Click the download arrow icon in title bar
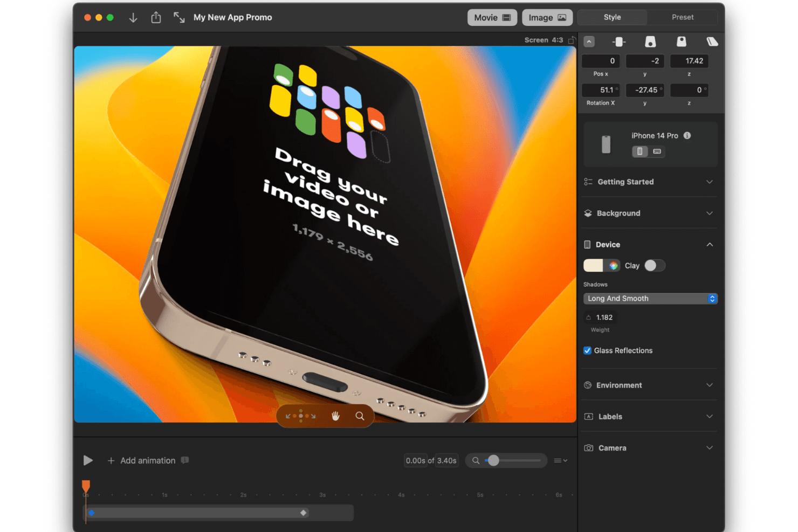Screen dimensions: 798x532 [x=133, y=18]
